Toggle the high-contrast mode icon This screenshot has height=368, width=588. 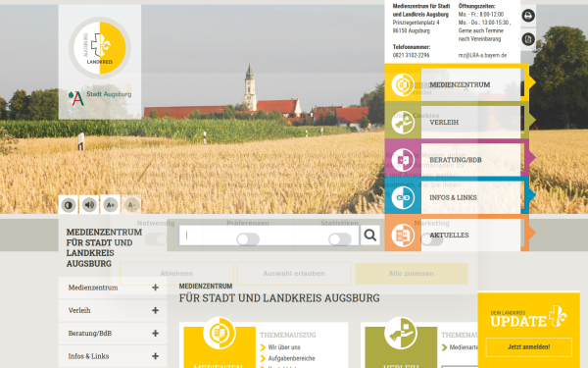tap(69, 205)
